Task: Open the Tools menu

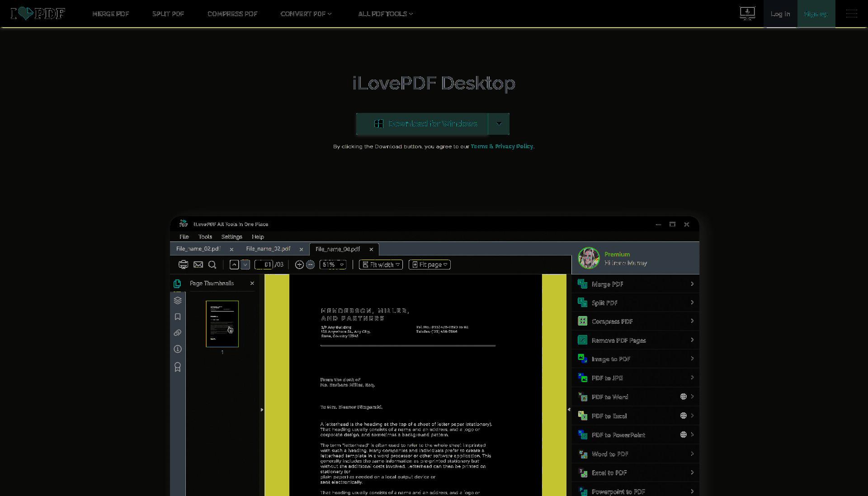Action: [205, 236]
